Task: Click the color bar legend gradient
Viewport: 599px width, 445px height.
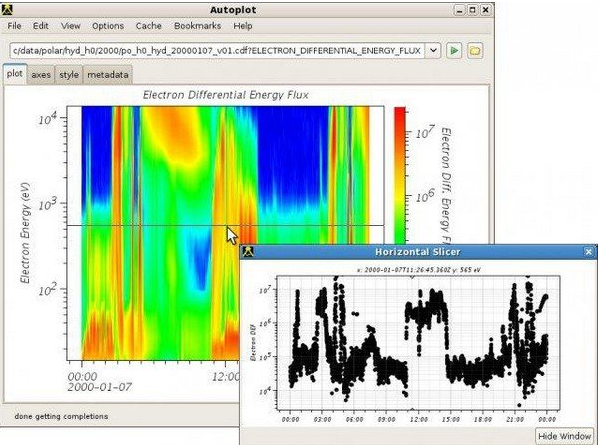Action: (x=400, y=176)
